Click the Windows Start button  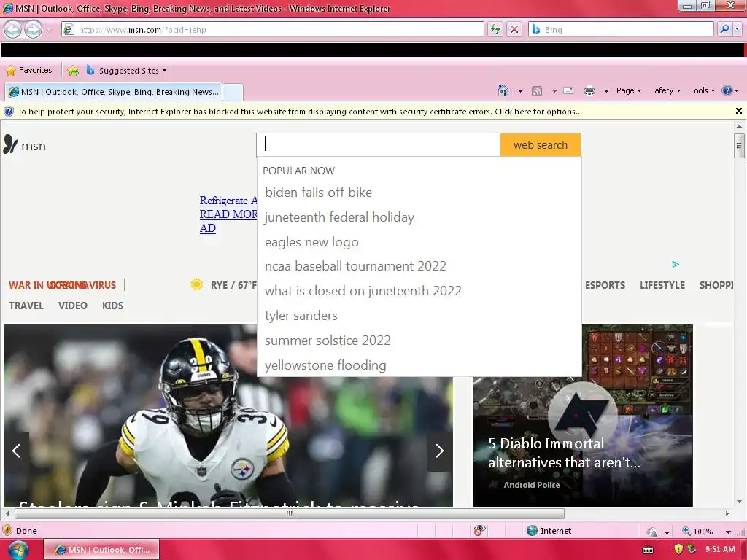18,550
